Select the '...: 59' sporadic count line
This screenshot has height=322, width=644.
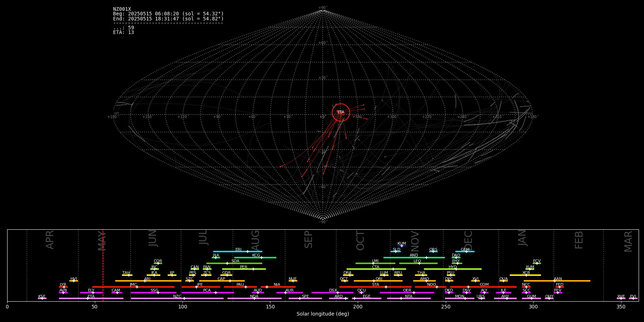123,28
